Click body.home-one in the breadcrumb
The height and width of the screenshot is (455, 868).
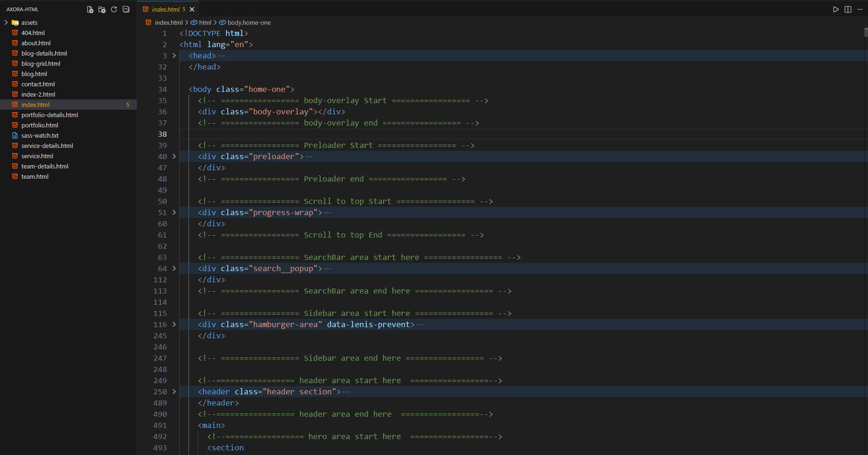pos(249,22)
